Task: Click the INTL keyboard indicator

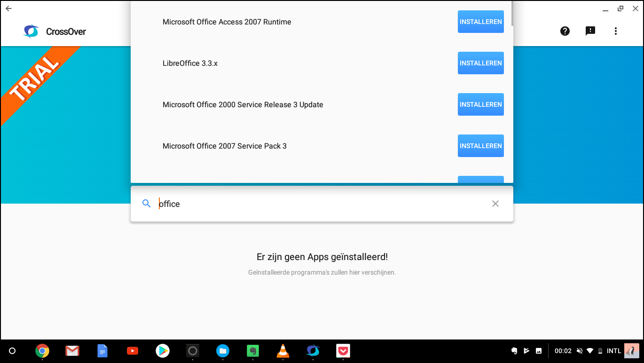Action: tap(614, 351)
